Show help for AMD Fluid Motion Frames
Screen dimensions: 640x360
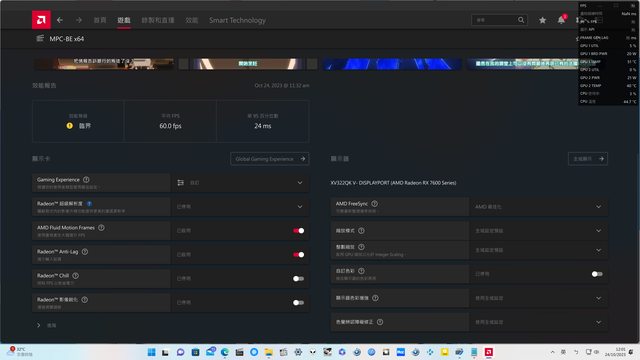pyautogui.click(x=101, y=228)
